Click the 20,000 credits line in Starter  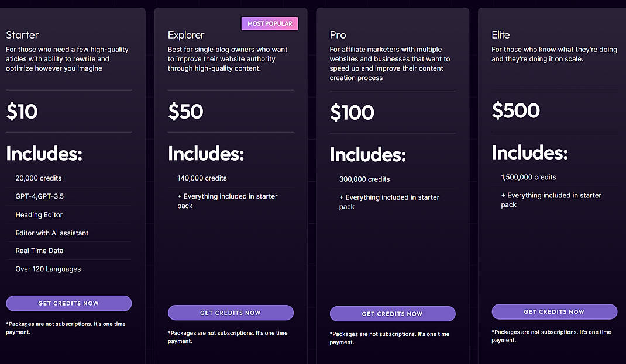coord(38,178)
